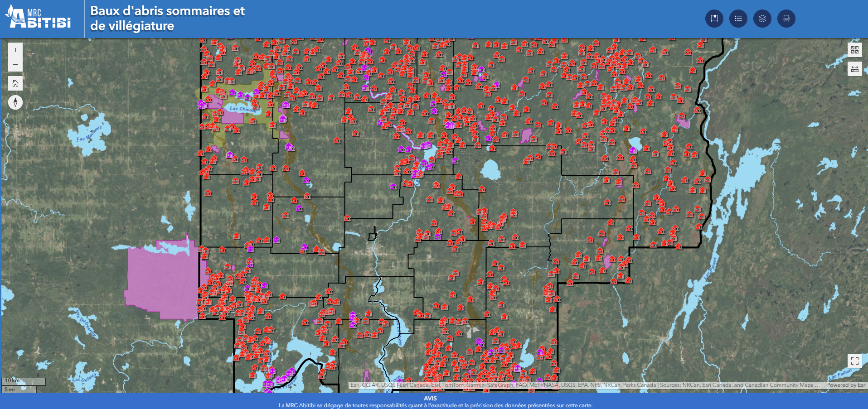Image resolution: width=868 pixels, height=409 pixels.
Task: Zoom out with the minus button
Action: [x=15, y=64]
